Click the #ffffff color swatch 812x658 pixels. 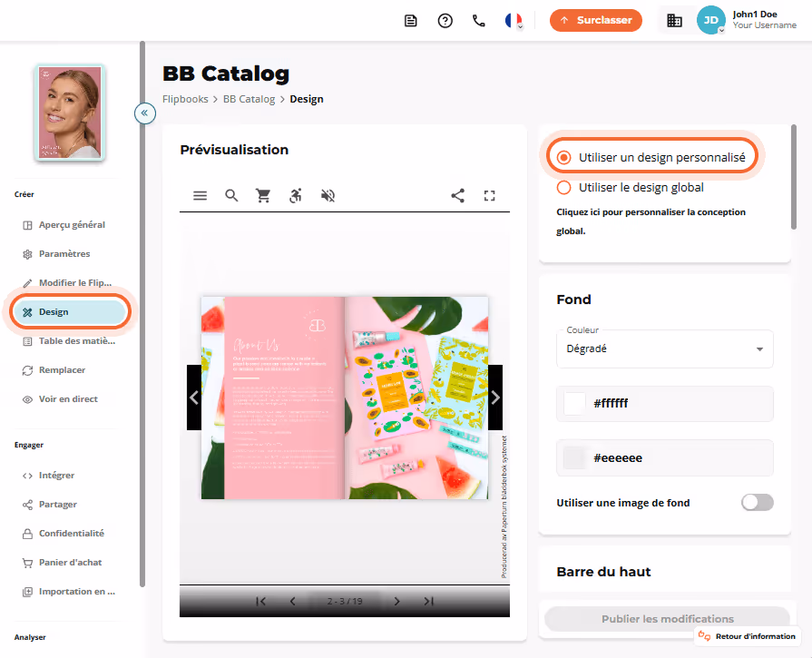pyautogui.click(x=574, y=403)
